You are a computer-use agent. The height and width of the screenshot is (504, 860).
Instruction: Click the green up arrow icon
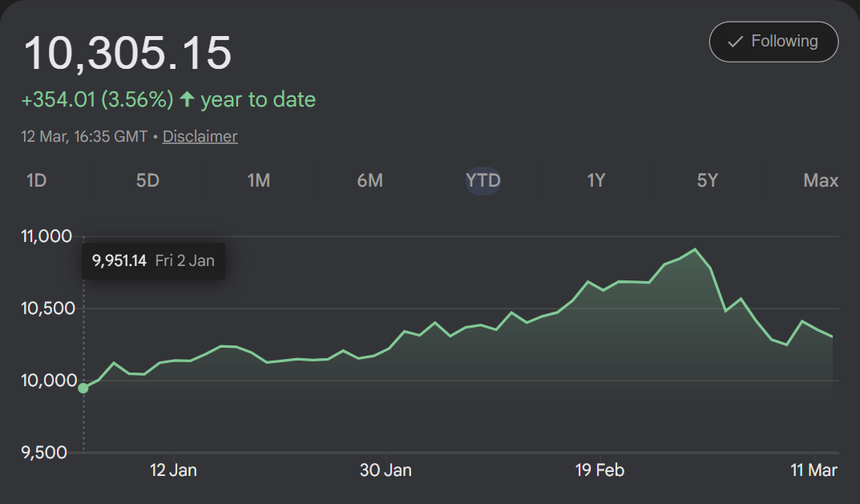(187, 99)
